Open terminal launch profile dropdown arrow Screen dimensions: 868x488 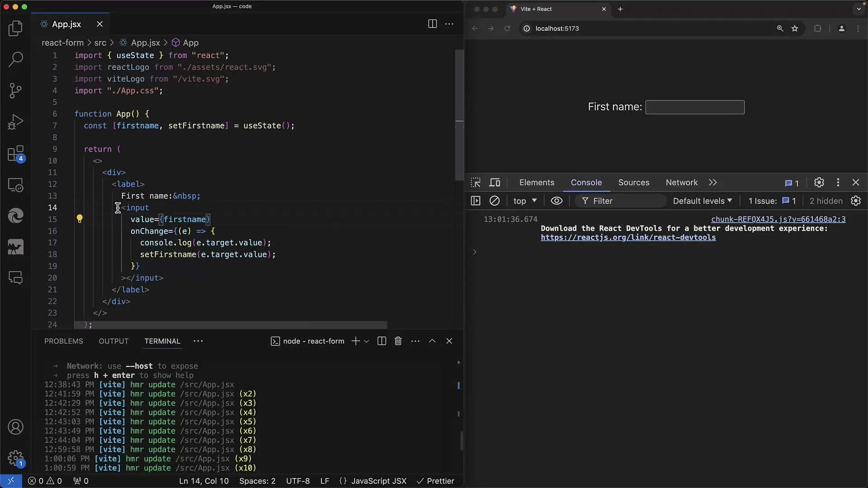367,341
